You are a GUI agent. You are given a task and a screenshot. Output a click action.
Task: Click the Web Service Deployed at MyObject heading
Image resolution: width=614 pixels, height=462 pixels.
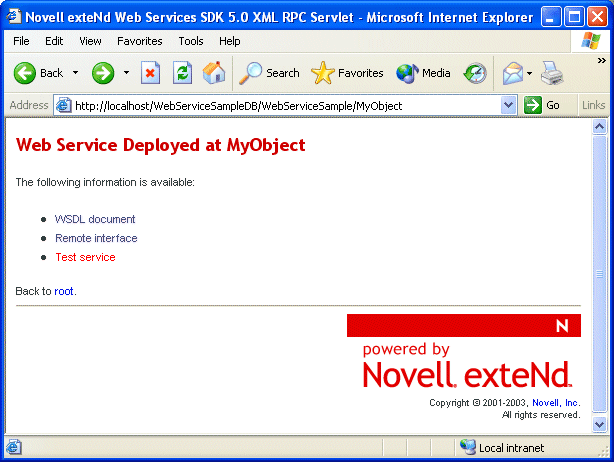click(x=161, y=145)
